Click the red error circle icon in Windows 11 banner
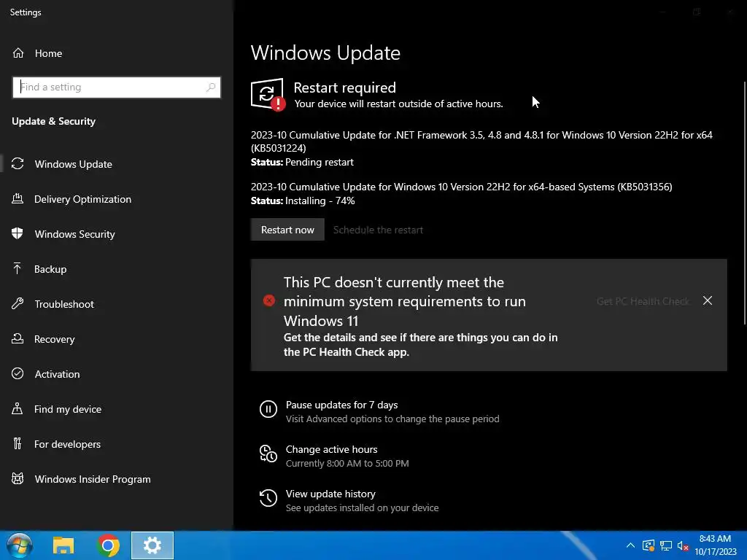 click(269, 301)
